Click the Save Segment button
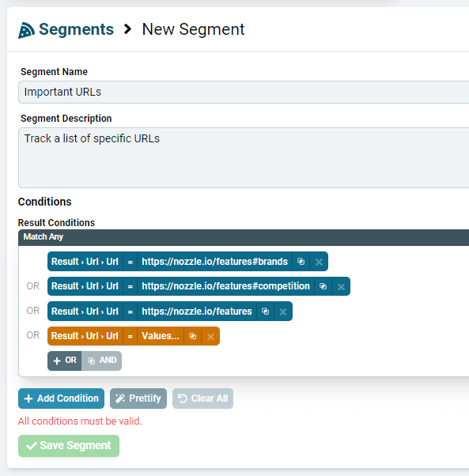The height and width of the screenshot is (476, 469). (69, 446)
